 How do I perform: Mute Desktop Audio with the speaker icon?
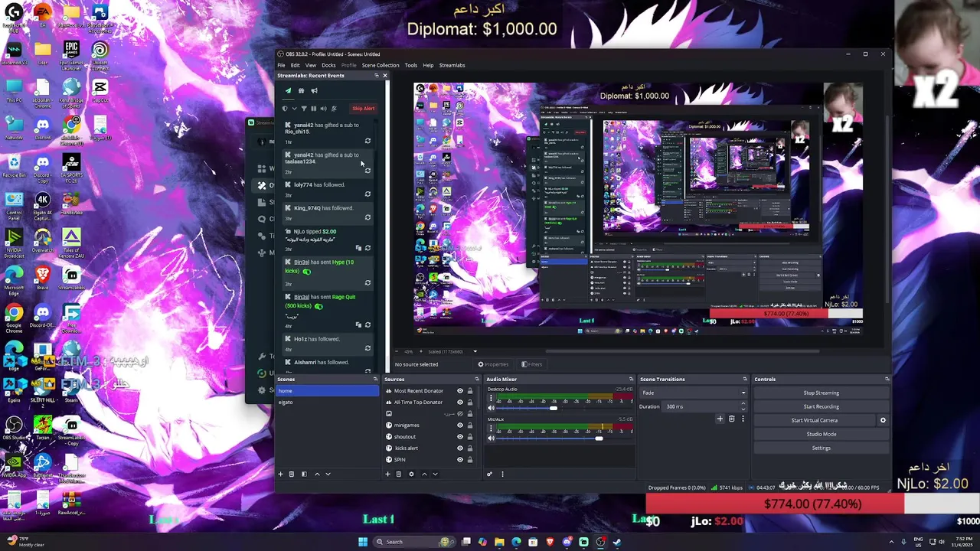pos(491,408)
